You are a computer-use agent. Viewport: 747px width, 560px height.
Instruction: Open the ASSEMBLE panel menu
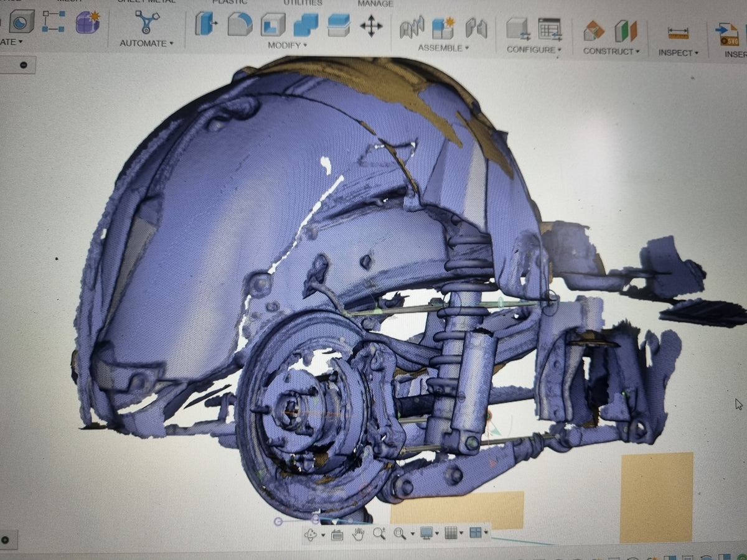coord(443,48)
